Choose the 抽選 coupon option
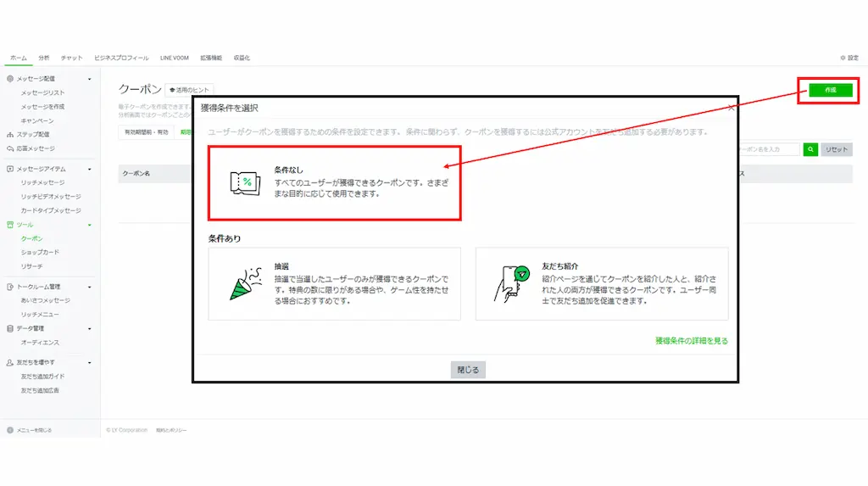 [x=334, y=284]
